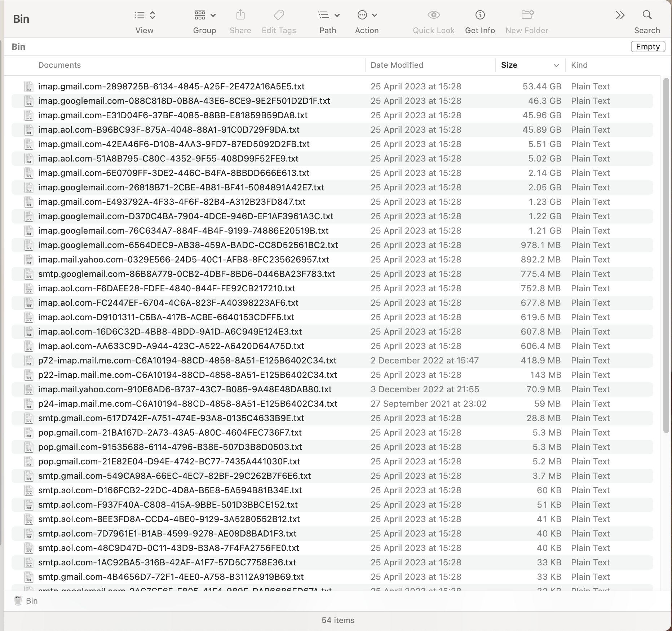Select smtp.aol.com-7D7961E1 file name
The width and height of the screenshot is (672, 631).
tap(167, 534)
